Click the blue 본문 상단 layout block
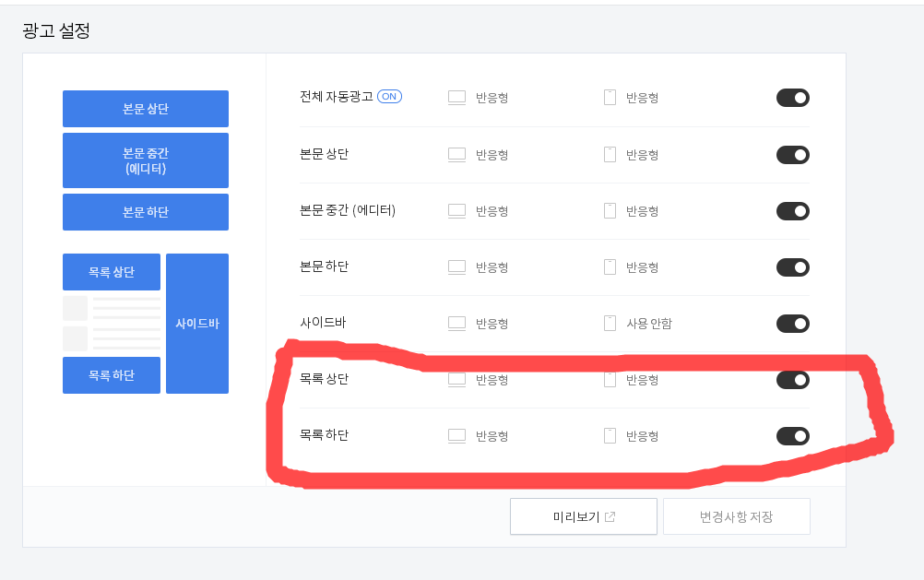The image size is (924, 580). (x=146, y=109)
